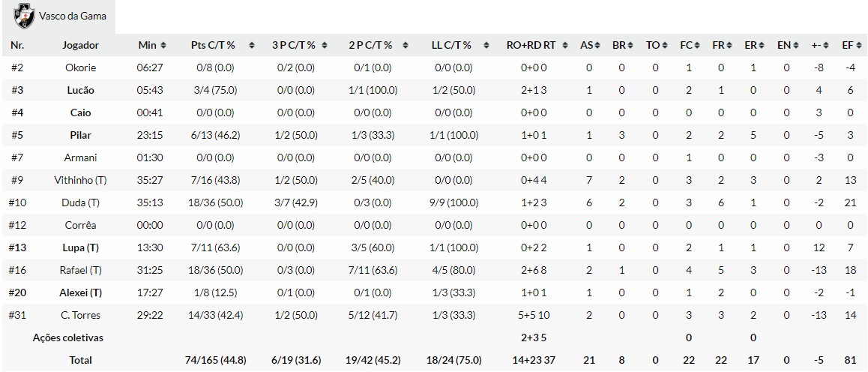Sort fouls using FC sort arrows
This screenshot has width=868, height=372.
tap(697, 46)
